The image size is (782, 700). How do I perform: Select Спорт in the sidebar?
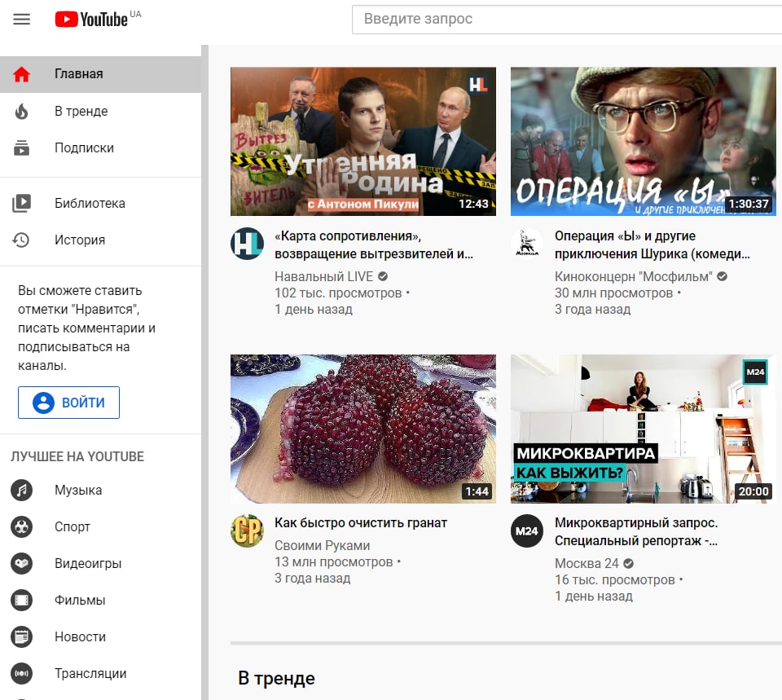pos(100,527)
